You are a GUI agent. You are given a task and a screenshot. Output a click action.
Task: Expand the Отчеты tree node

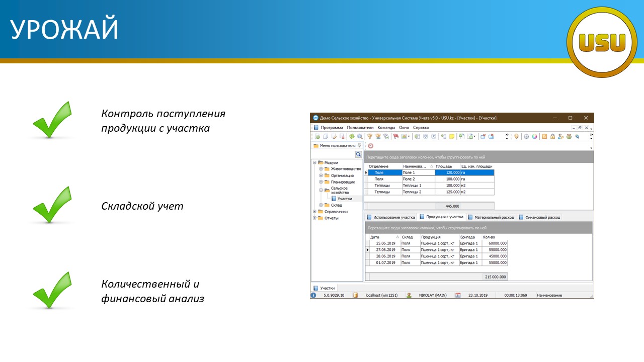tap(314, 218)
